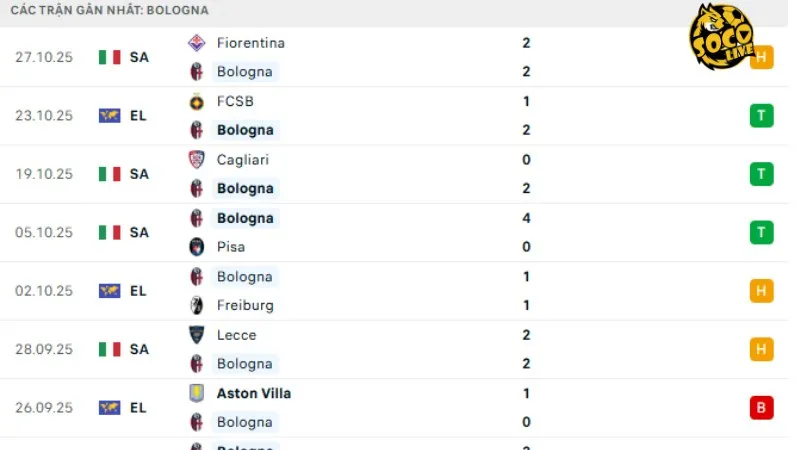Open the Fiorentina team link
The height and width of the screenshot is (450, 800).
250,43
